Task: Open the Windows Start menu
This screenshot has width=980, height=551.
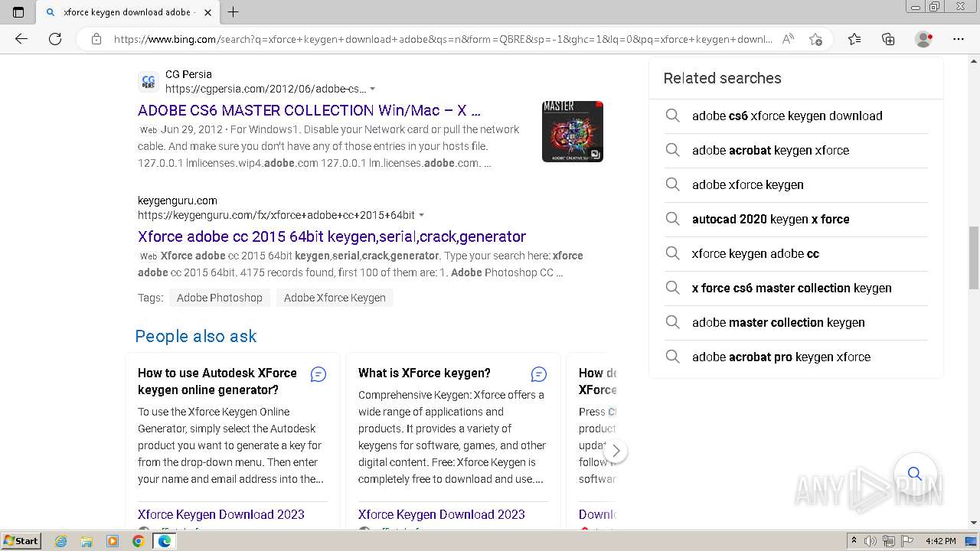Action: tap(21, 541)
